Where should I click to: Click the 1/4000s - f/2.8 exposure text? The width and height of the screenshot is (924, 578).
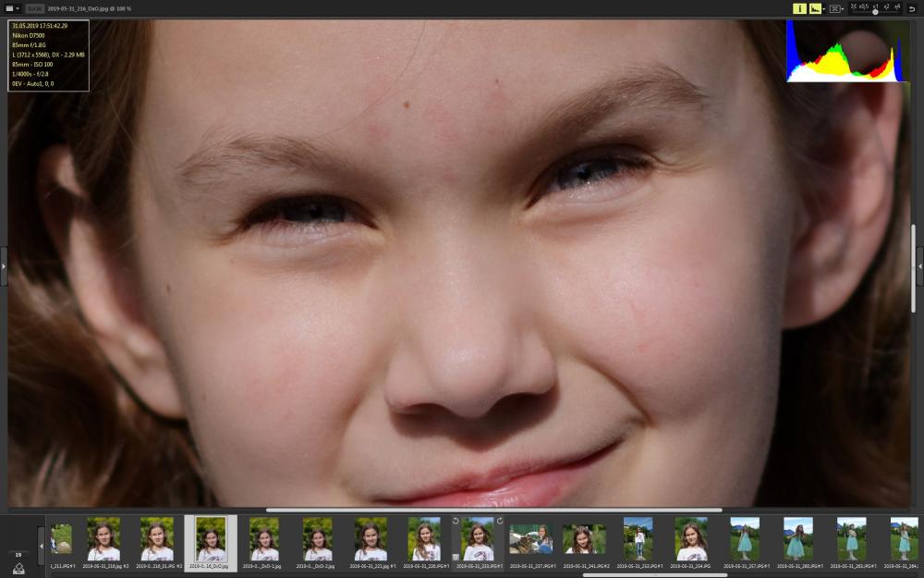30,74
